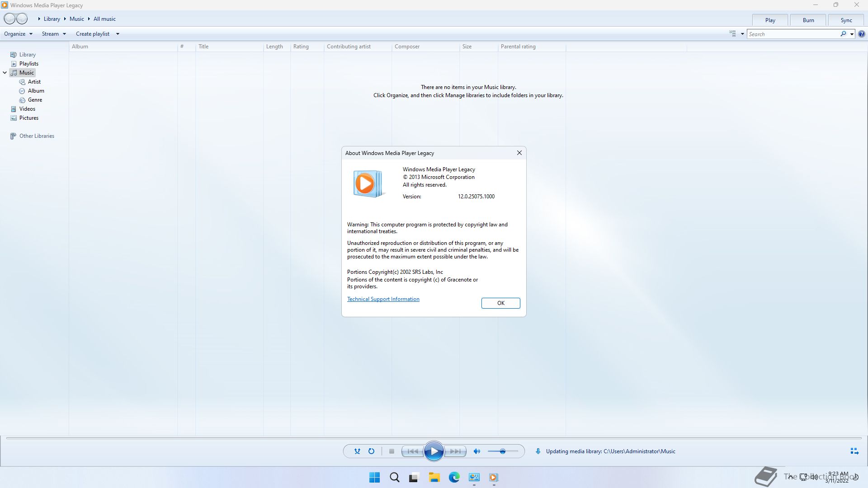The width and height of the screenshot is (868, 488).
Task: Switch to the Play tab
Action: coord(770,20)
